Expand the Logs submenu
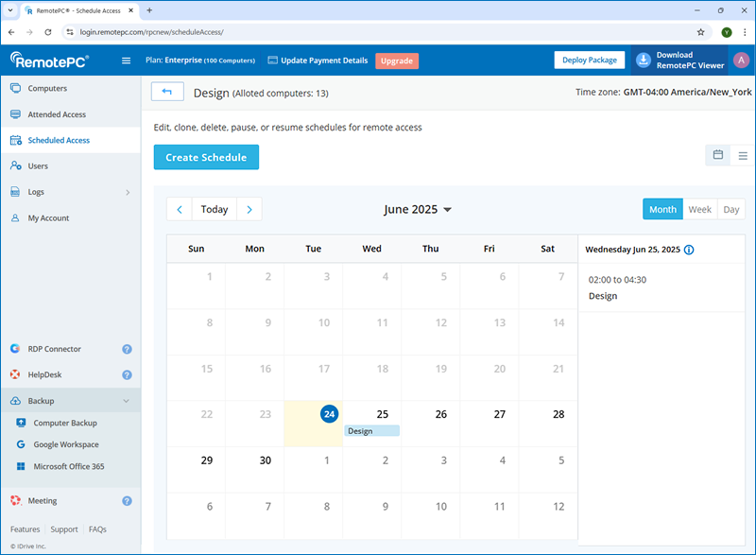756x555 pixels. (128, 192)
